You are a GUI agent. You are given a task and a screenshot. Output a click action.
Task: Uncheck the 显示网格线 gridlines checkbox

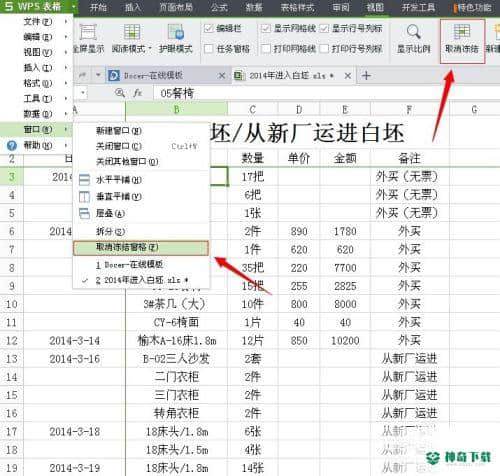[x=266, y=29]
